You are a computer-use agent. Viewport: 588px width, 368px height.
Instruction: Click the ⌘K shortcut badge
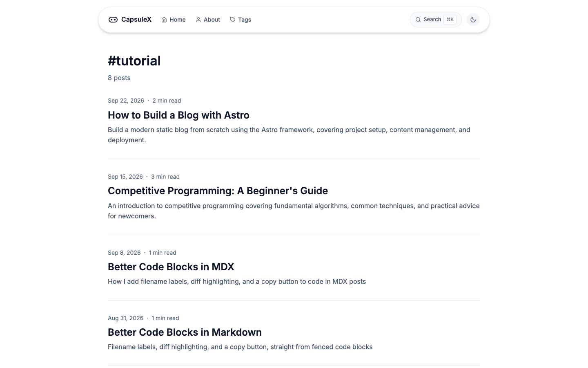[x=450, y=20]
